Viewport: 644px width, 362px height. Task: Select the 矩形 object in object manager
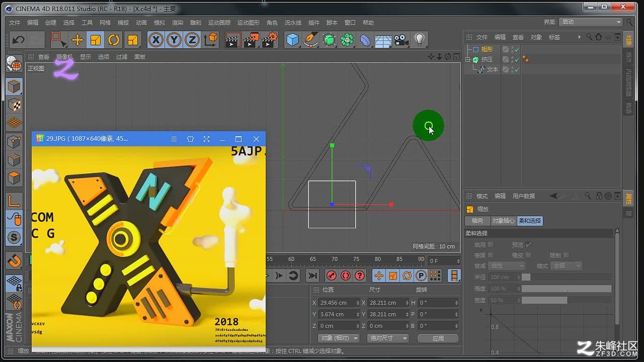[487, 49]
